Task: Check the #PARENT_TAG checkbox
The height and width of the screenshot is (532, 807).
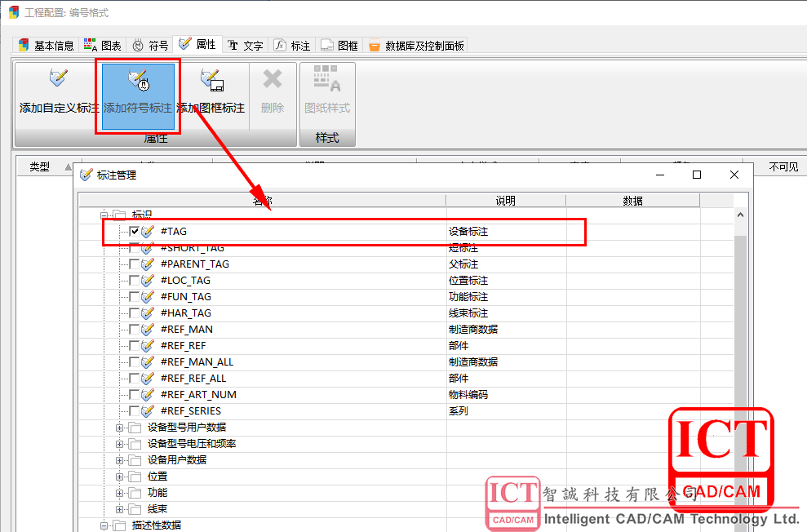Action: (x=134, y=264)
